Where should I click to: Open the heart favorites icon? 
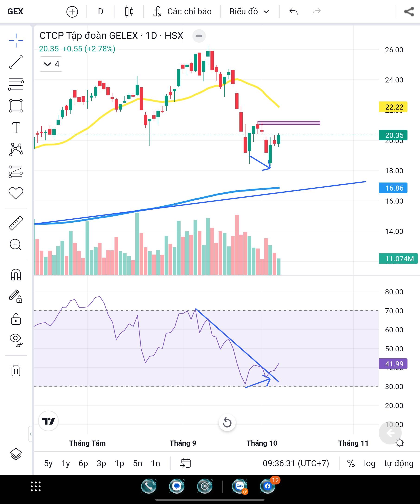click(x=16, y=193)
